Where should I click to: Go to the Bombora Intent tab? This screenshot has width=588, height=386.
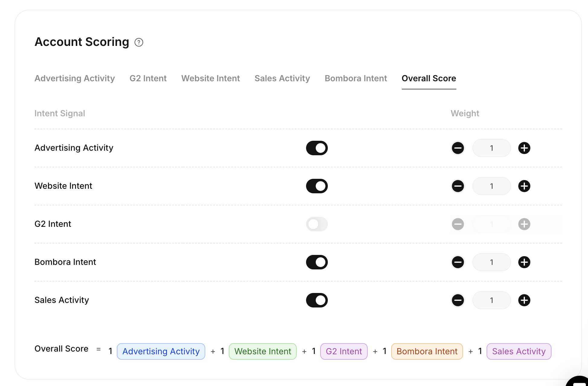pyautogui.click(x=356, y=79)
